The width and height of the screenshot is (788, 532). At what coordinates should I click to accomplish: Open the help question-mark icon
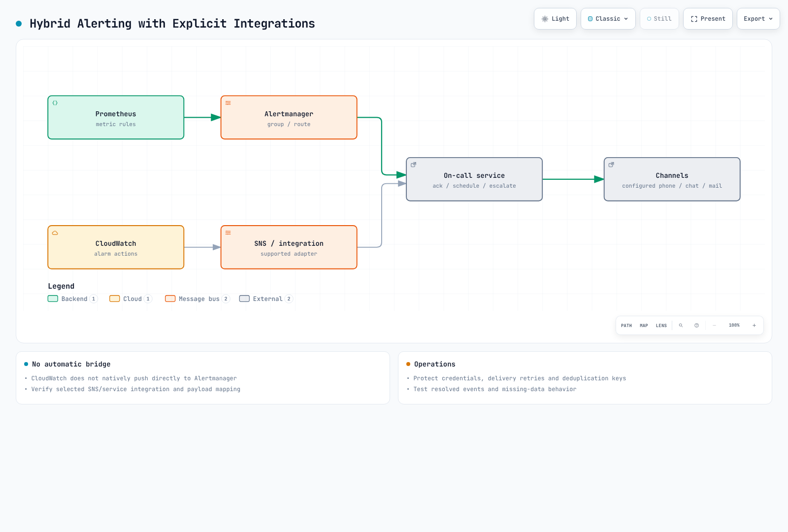pos(697,326)
